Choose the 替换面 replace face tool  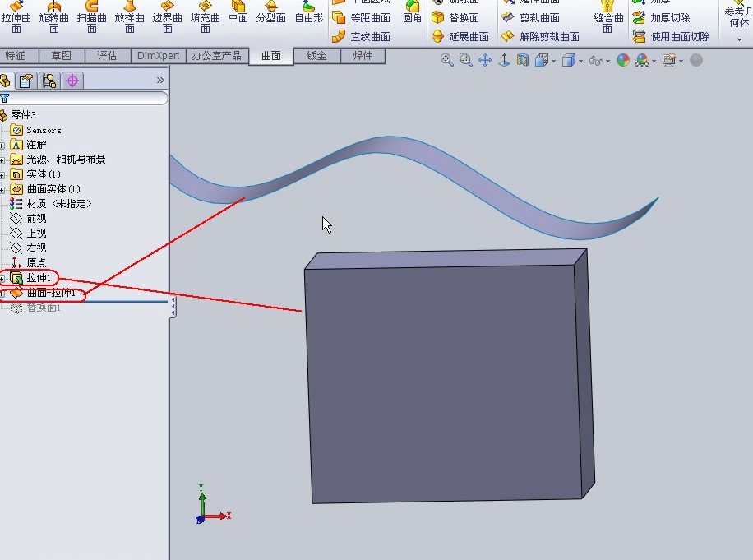coord(455,18)
